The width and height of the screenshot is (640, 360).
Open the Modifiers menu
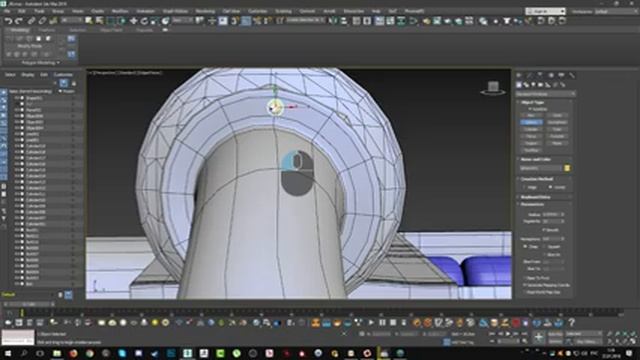[x=120, y=11]
